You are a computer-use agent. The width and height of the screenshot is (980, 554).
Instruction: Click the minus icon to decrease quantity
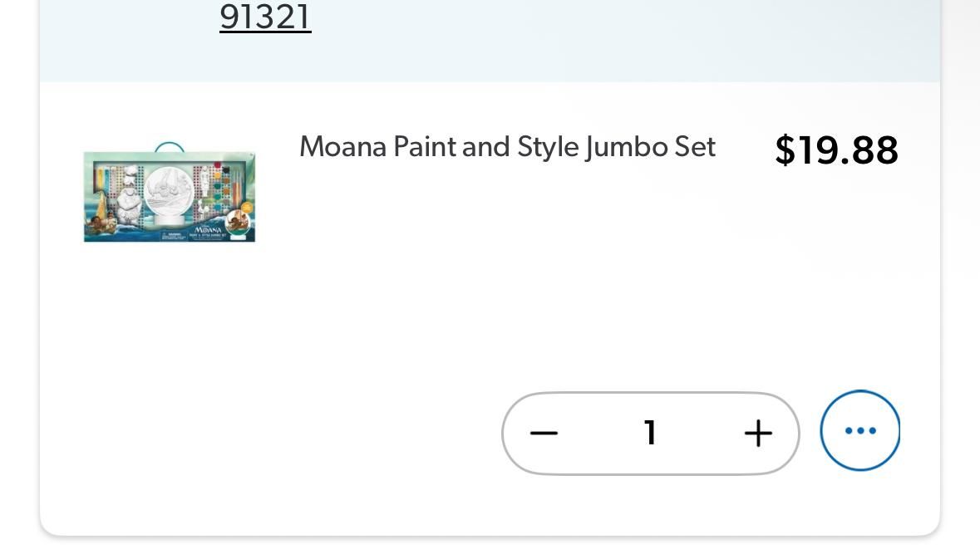click(x=544, y=433)
